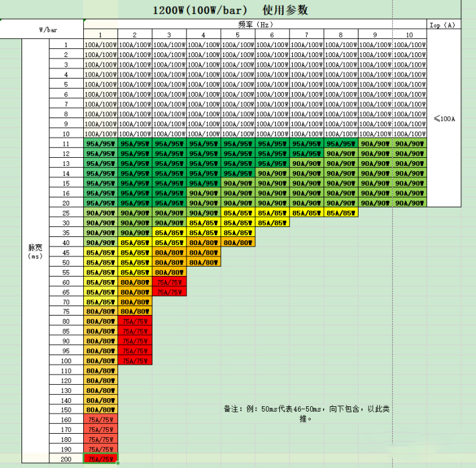
Task: Select 90A/90W cell at 20 ms, 10 Hz
Action: [410, 203]
